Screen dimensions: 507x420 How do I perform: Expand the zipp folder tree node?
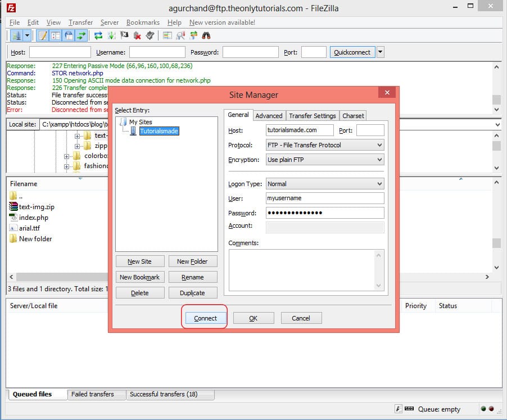(77, 146)
